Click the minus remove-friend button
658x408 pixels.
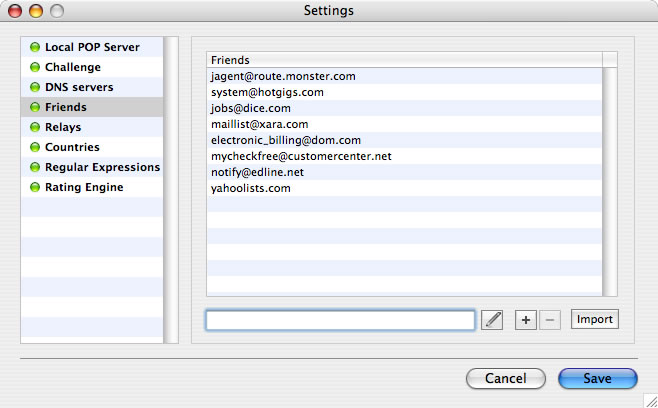click(x=549, y=320)
